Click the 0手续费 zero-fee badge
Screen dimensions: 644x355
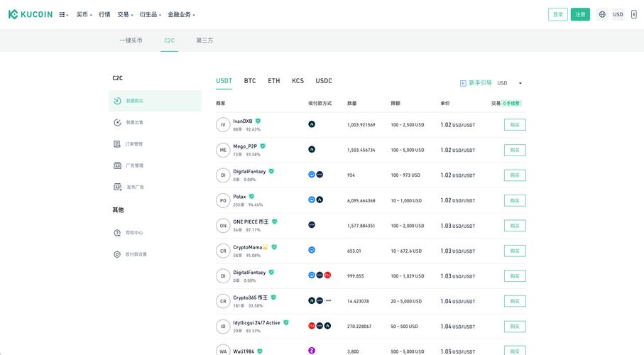[x=511, y=104]
